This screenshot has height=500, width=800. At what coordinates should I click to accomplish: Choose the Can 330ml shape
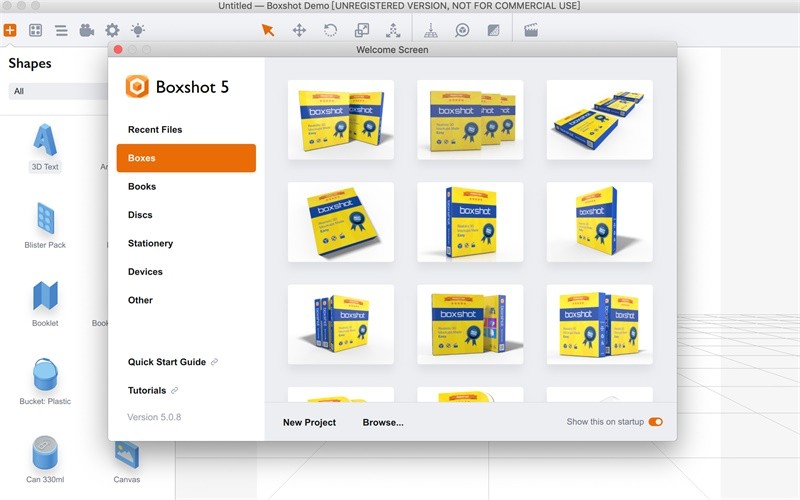pos(45,460)
